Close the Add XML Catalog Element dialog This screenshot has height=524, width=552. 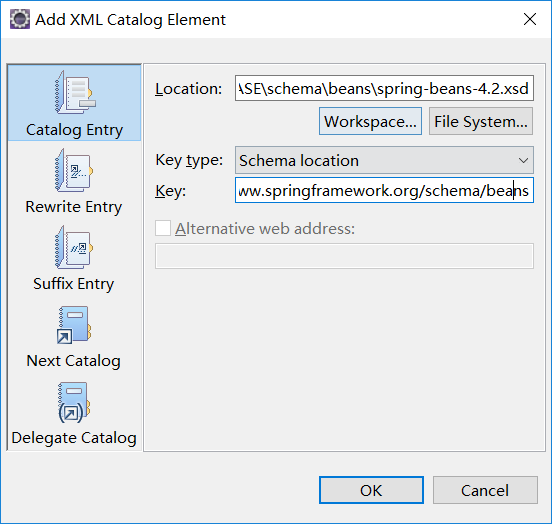click(x=530, y=19)
